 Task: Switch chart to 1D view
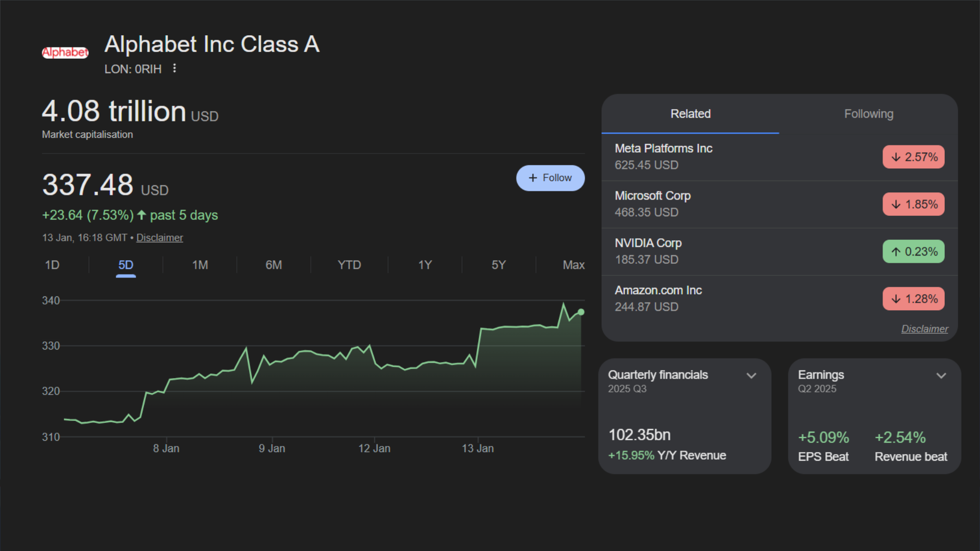(x=52, y=265)
